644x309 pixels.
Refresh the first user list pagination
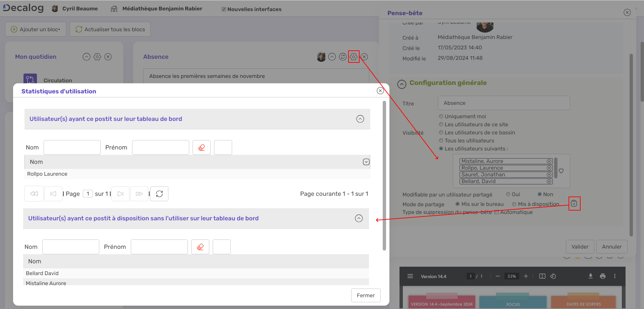coord(159,194)
